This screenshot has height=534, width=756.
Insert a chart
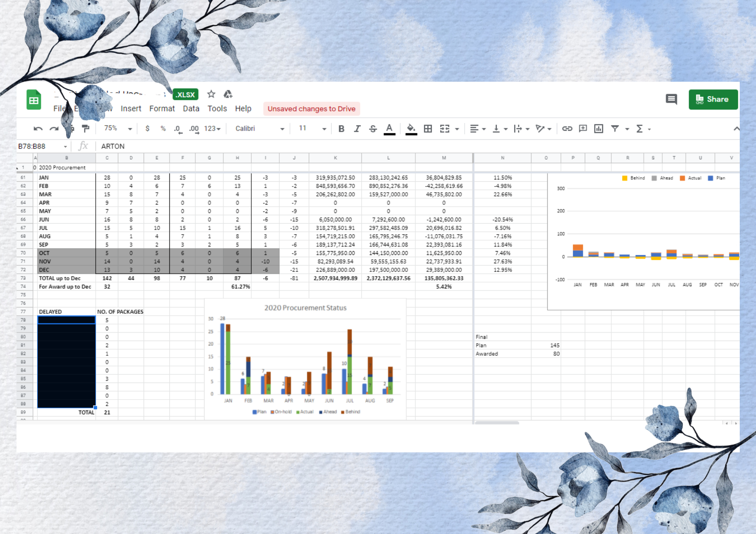point(599,129)
